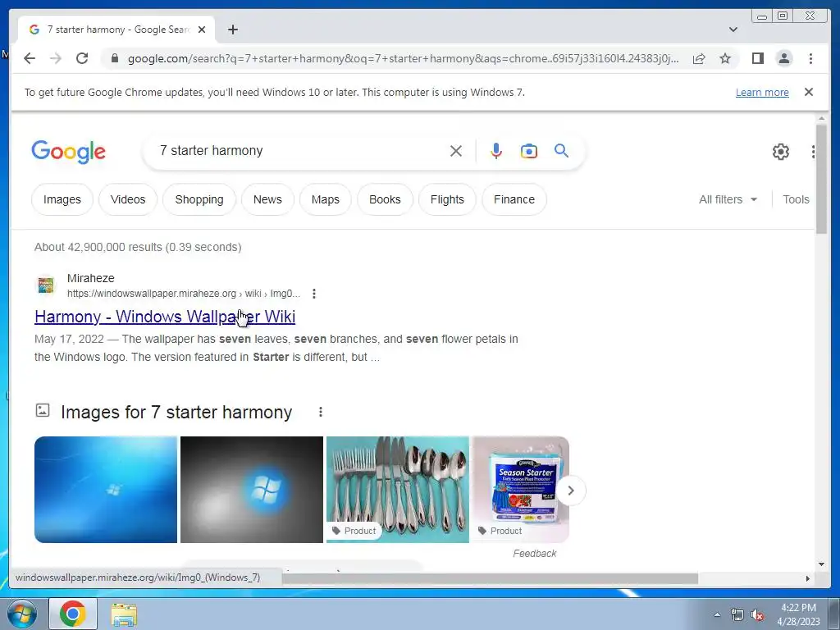Show Maps results
Screen dimensions: 840x630
325,199
